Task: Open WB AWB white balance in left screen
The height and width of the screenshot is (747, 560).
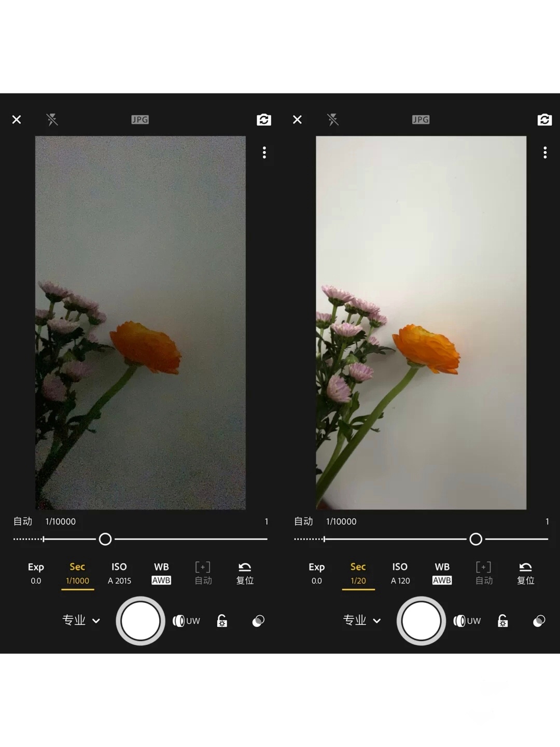Action: coord(161,573)
